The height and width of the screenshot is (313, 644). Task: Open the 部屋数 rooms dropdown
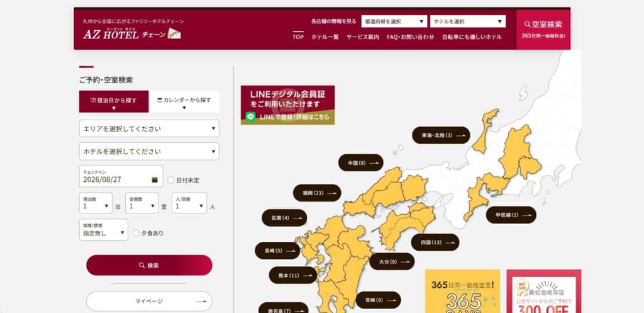142,203
